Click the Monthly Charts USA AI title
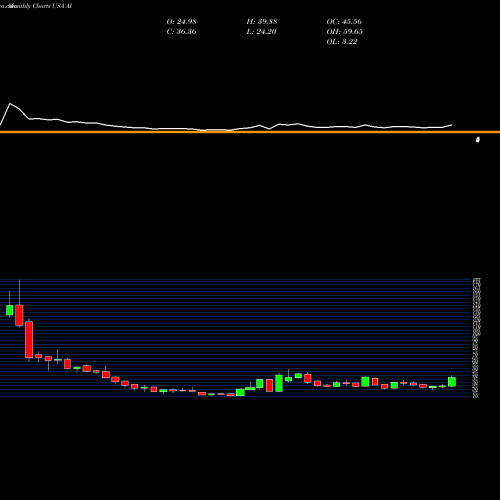Screen dimensions: 500x500 tap(40, 6)
